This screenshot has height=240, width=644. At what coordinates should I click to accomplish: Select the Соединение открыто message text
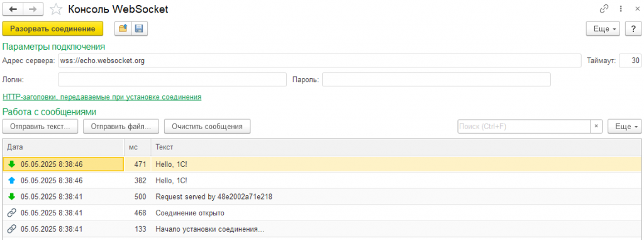tap(190, 213)
